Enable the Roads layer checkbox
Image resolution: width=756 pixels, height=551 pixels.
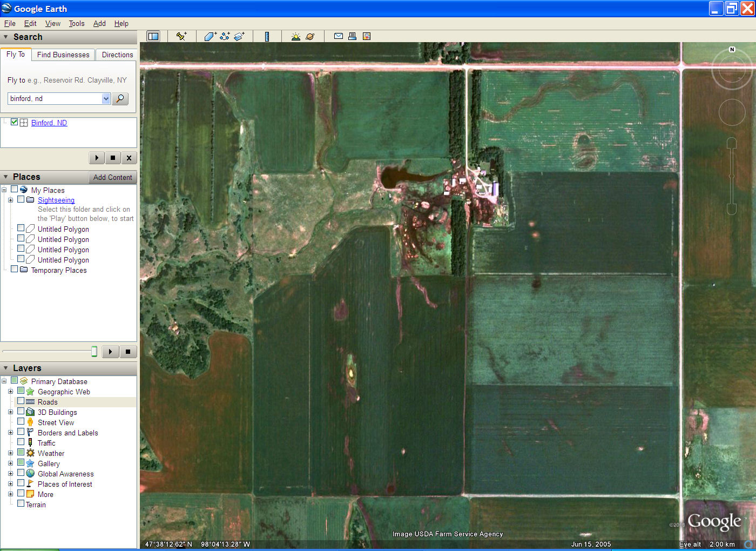pos(21,401)
